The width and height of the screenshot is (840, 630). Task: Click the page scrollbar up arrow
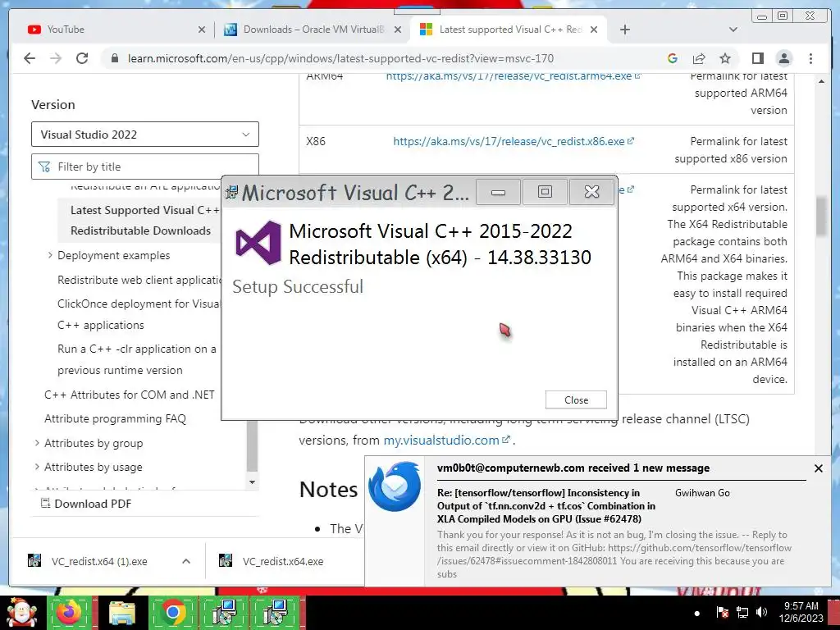click(x=821, y=82)
